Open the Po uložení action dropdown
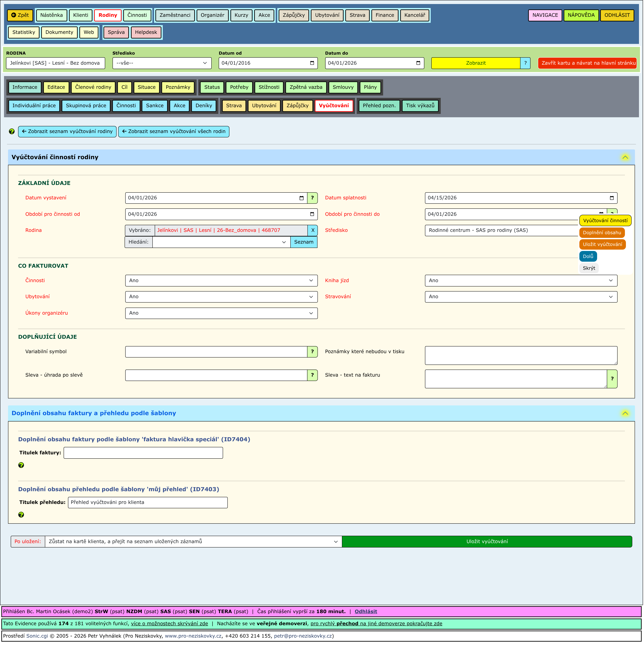 [x=194, y=542]
